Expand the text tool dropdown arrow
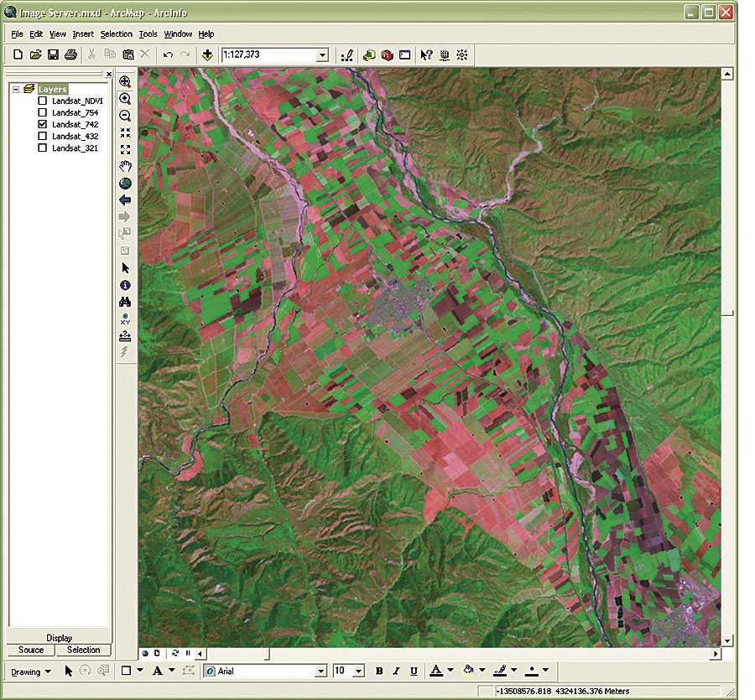The width and height of the screenshot is (755, 700). point(172,670)
